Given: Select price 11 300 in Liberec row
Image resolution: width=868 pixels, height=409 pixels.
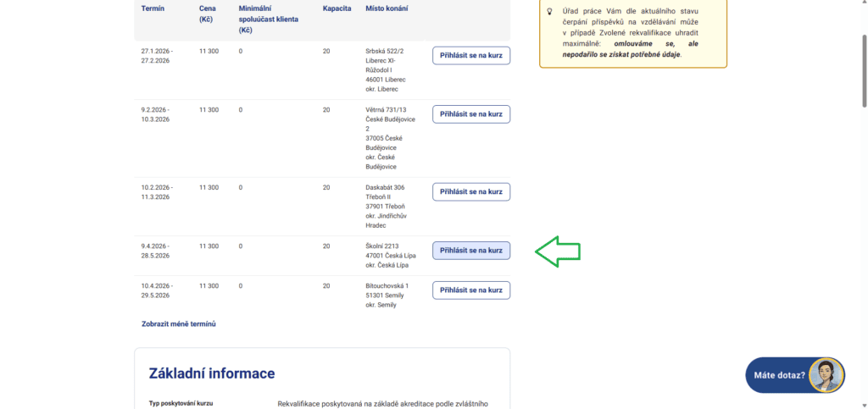Looking at the screenshot, I should (x=209, y=52).
